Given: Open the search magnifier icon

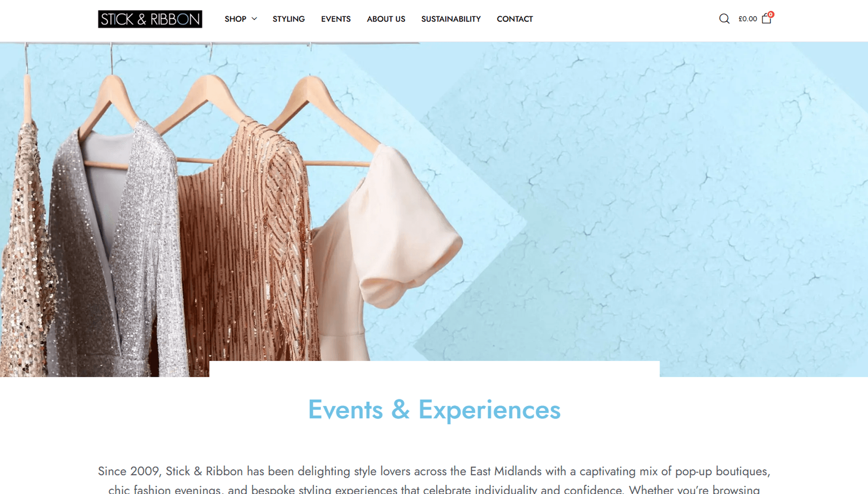Looking at the screenshot, I should coord(724,19).
